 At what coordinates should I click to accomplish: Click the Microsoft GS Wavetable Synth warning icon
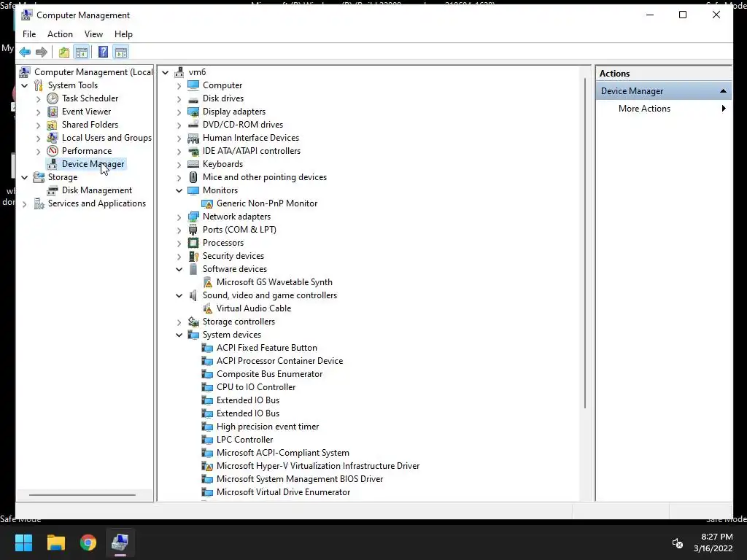pos(207,282)
